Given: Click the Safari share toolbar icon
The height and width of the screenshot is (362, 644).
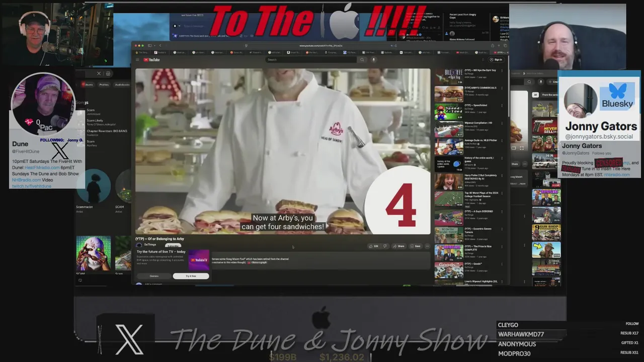Looking at the screenshot, I should pyautogui.click(x=493, y=46).
